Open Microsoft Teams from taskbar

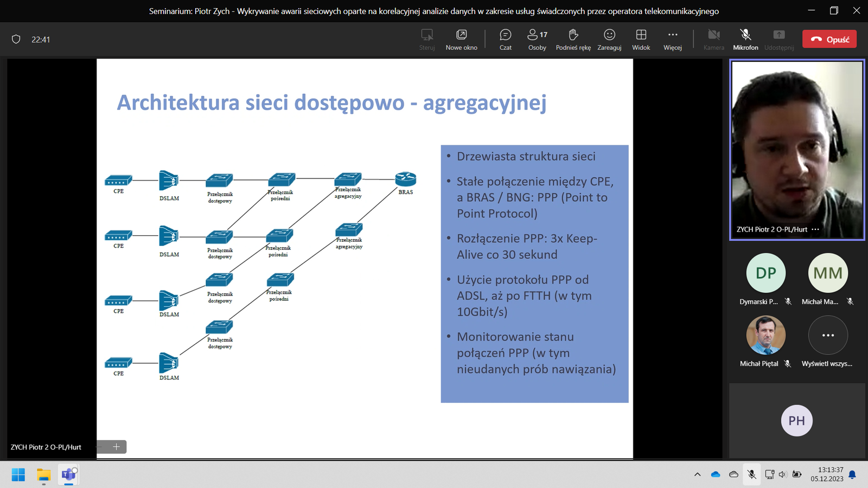[69, 475]
